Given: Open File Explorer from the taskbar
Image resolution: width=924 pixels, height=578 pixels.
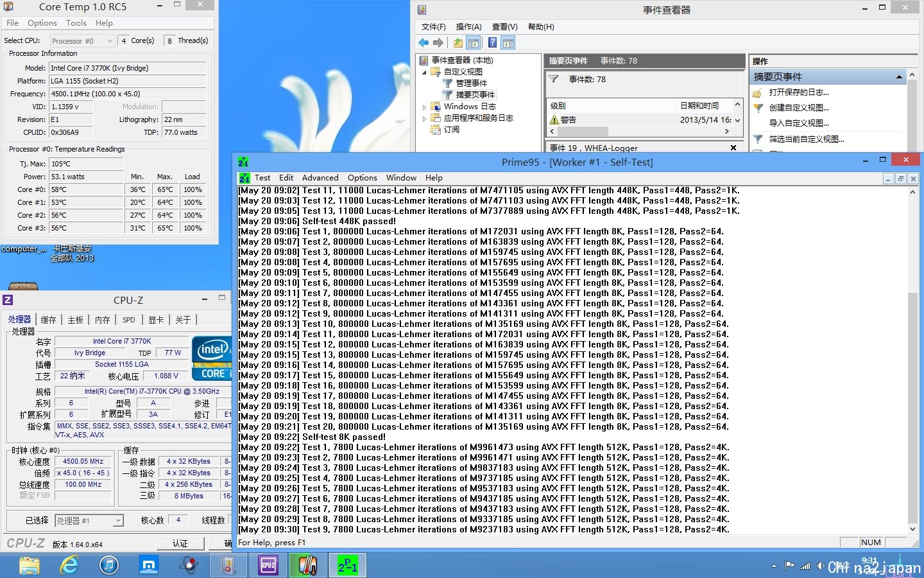Looking at the screenshot, I should click(30, 565).
